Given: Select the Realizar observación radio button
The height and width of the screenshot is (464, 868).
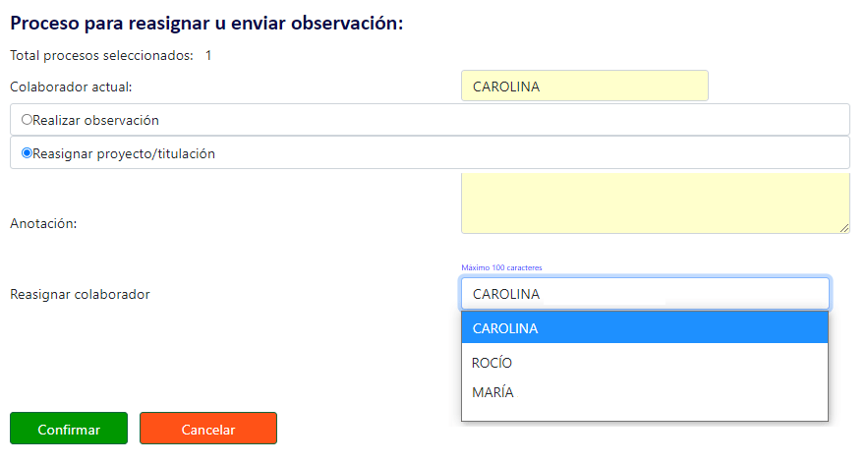Looking at the screenshot, I should [27, 120].
